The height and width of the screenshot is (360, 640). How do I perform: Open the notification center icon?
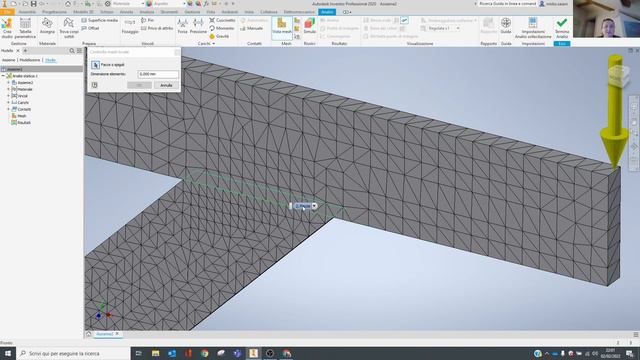[x=630, y=353]
